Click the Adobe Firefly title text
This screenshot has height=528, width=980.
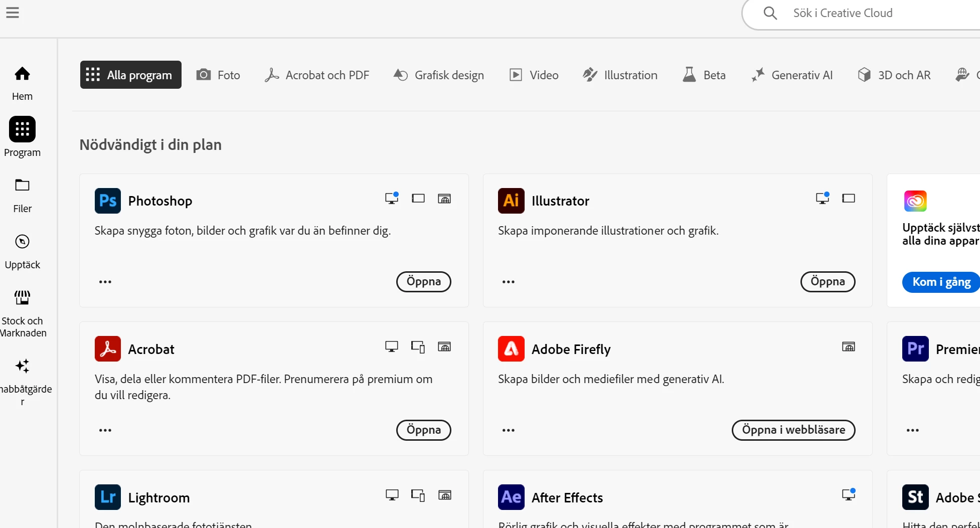click(x=571, y=349)
